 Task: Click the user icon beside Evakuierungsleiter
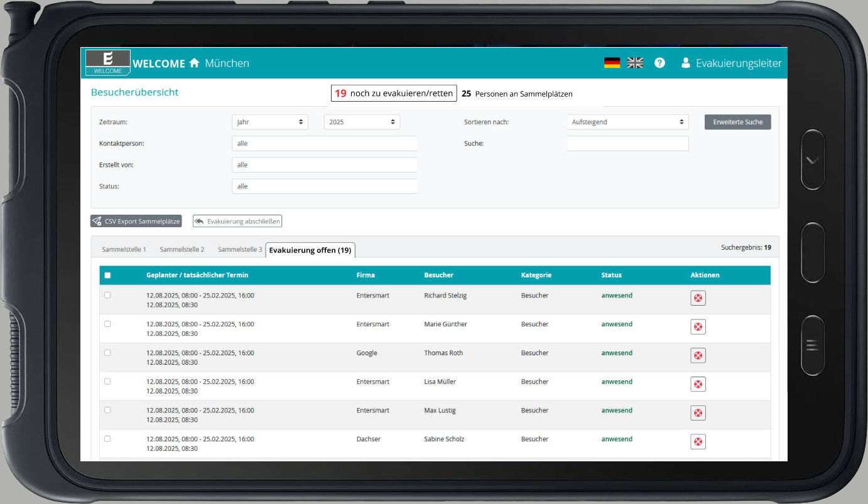pyautogui.click(x=685, y=63)
